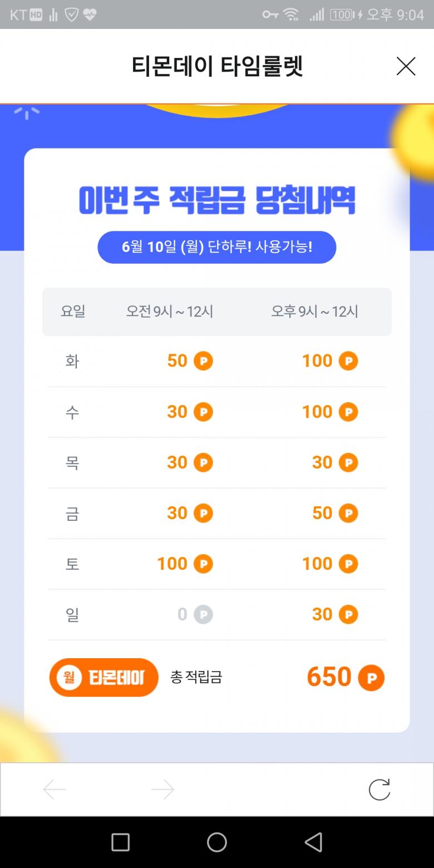Tap the 요일 column header
The image size is (434, 868).
pos(73,312)
